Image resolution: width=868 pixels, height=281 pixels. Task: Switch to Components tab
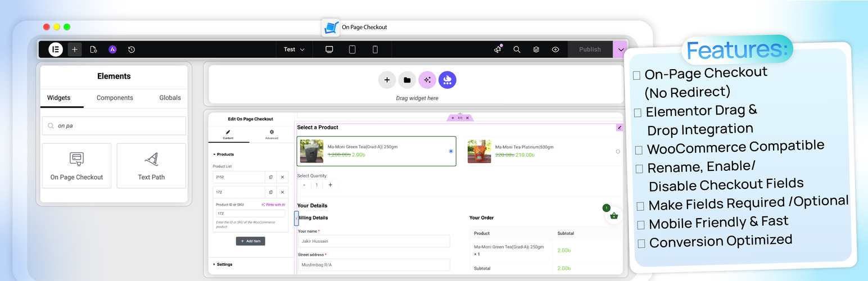click(115, 98)
